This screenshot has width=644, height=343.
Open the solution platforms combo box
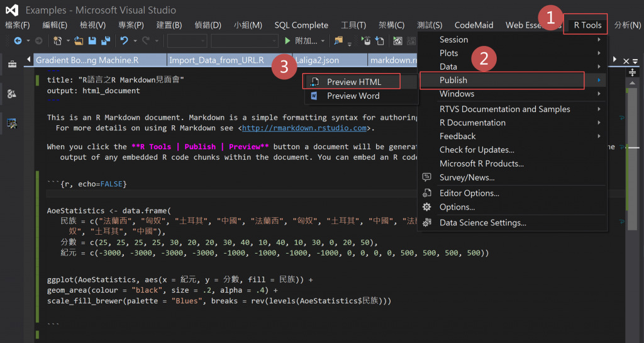coord(245,41)
